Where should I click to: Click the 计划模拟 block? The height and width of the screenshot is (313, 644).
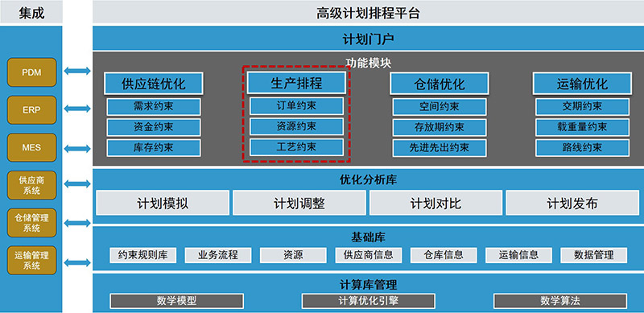point(163,203)
